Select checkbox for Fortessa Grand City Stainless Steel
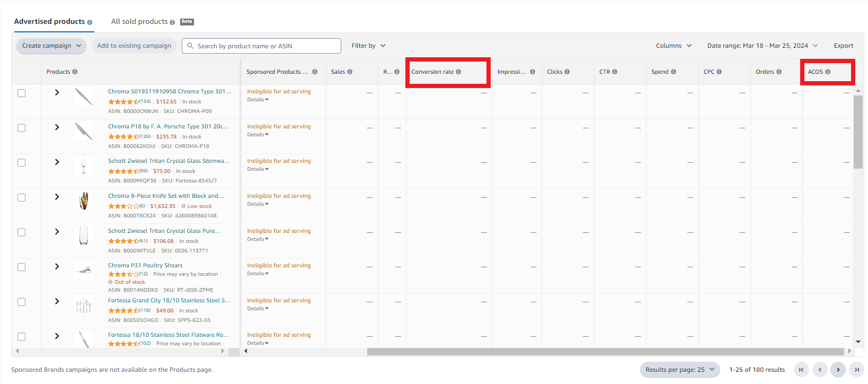This screenshot has height=384, width=868. tap(22, 302)
